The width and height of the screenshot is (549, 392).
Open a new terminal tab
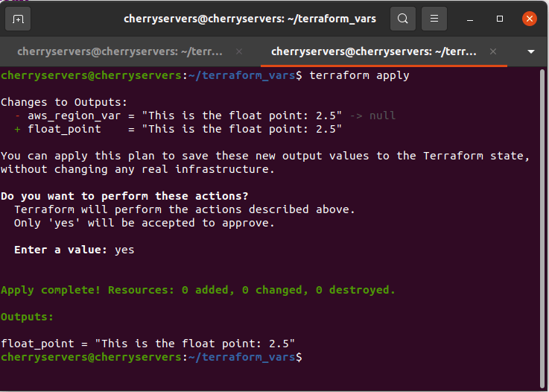[x=19, y=19]
